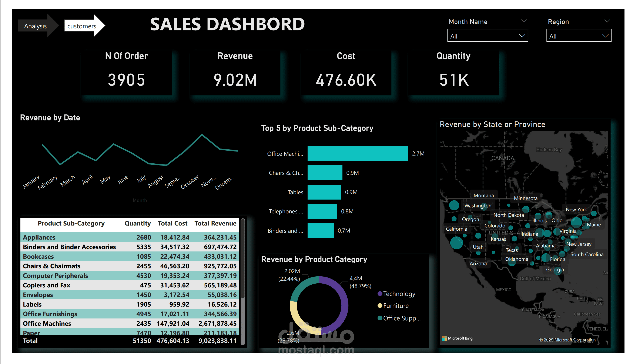Click the Microsoft Bing logo on map
Image resolution: width=633 pixels, height=364 pixels.
point(457,338)
